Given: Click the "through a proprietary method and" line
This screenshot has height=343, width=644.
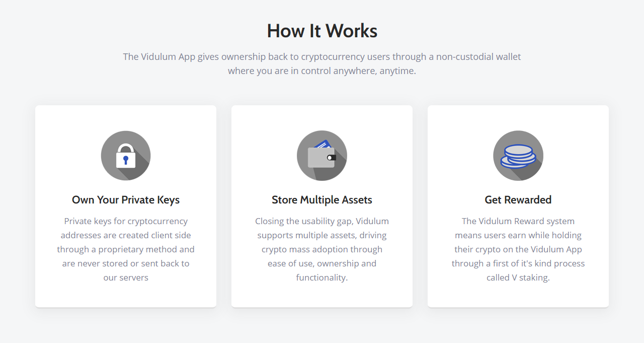Looking at the screenshot, I should coord(126,249).
